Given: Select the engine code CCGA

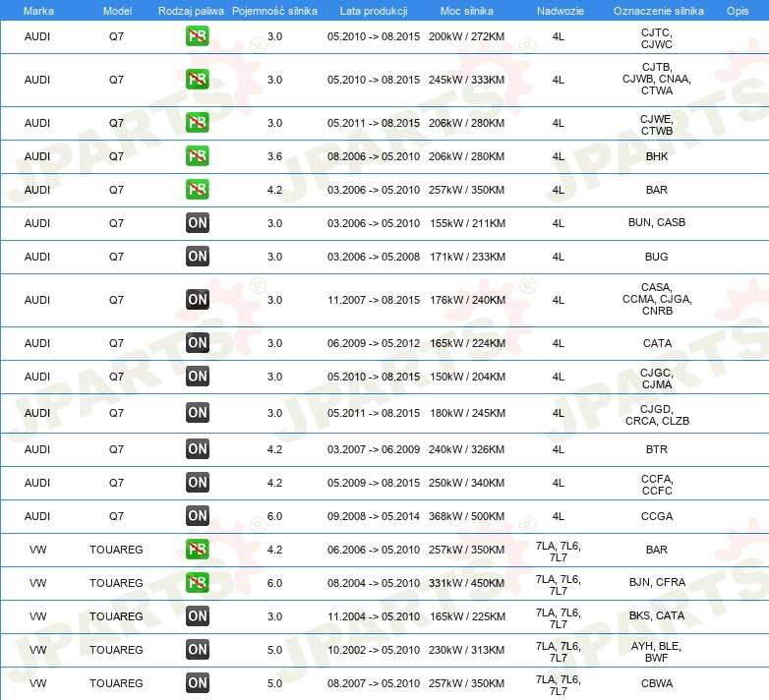Looking at the screenshot, I should (x=657, y=516).
